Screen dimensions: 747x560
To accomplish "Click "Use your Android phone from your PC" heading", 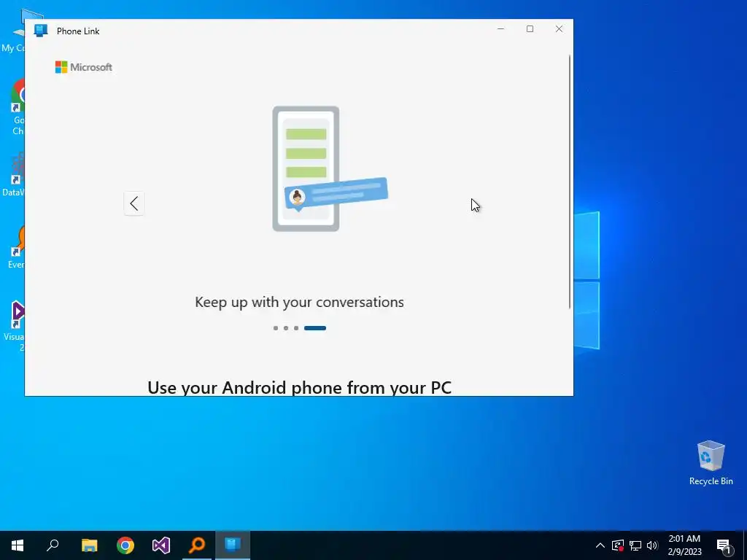I will tap(299, 387).
